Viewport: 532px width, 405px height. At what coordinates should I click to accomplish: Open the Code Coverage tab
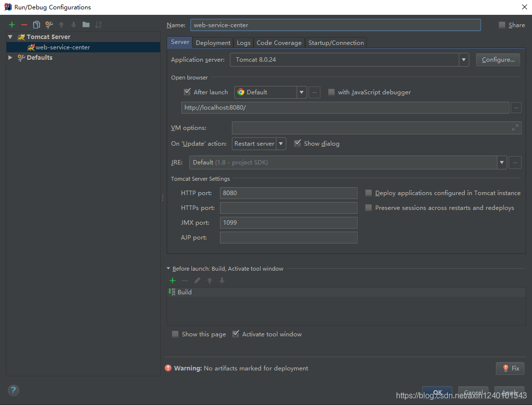[279, 42]
